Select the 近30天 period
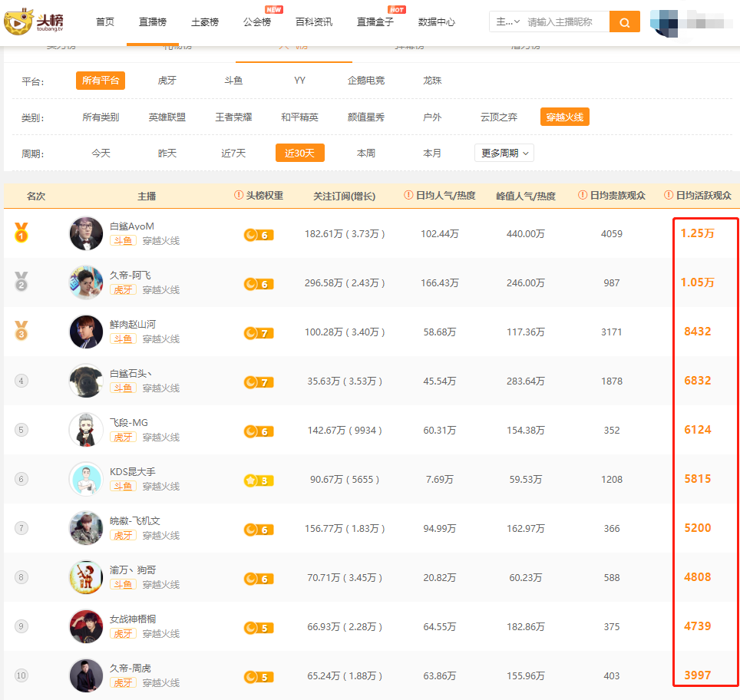The height and width of the screenshot is (700, 740). 300,153
